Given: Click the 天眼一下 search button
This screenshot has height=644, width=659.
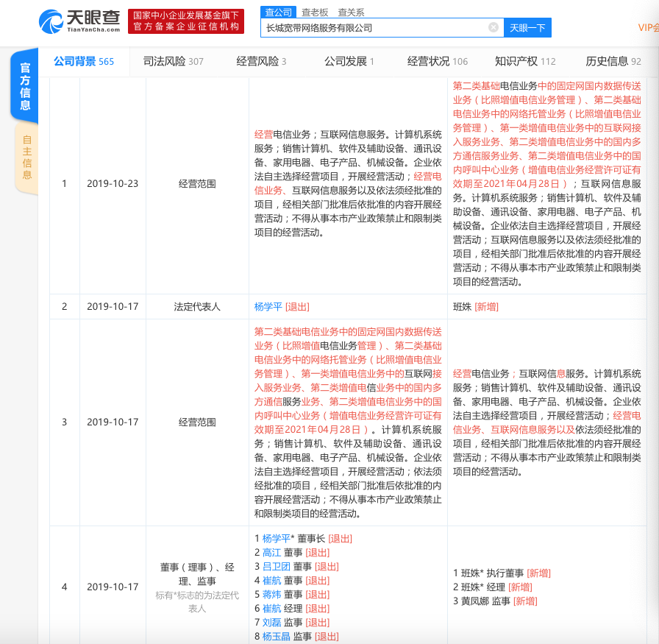Looking at the screenshot, I should (x=528, y=28).
